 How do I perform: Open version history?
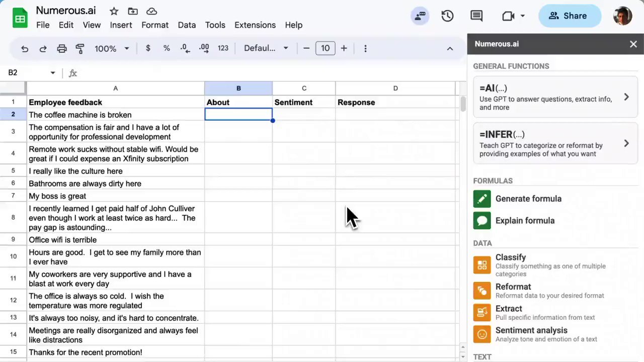coord(447,16)
